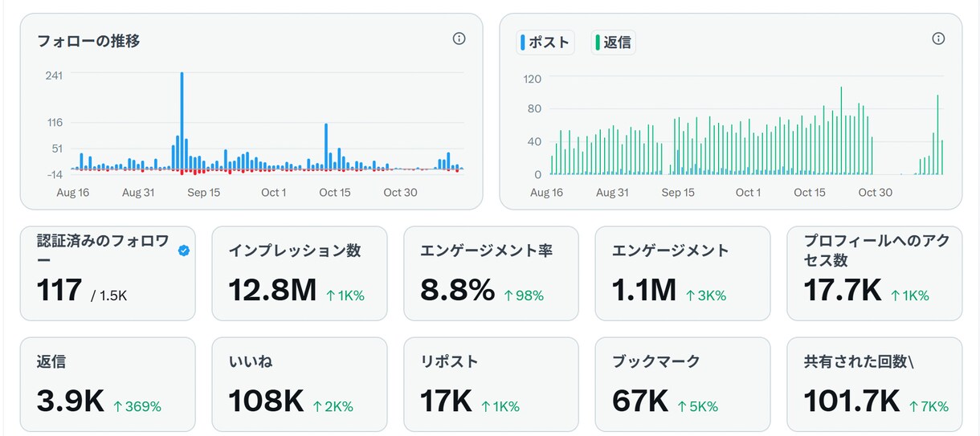Click the info icon on the ポスト/返信 chart
980x436 pixels.
point(938,39)
